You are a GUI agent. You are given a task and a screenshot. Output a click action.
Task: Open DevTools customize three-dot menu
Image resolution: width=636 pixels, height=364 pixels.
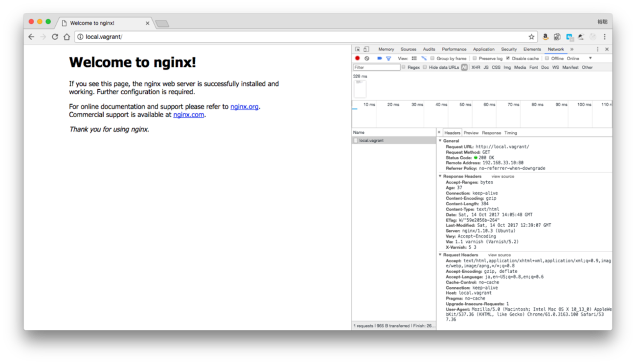point(597,49)
